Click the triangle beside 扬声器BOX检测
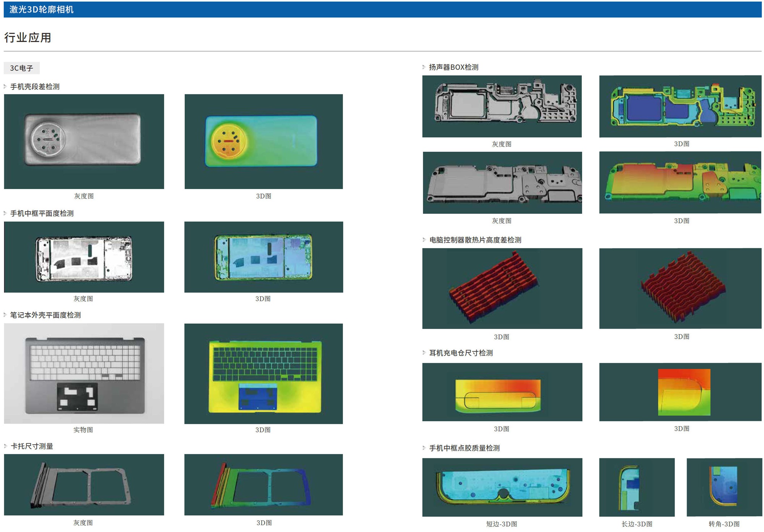Image resolution: width=764 pixels, height=532 pixels. click(424, 67)
